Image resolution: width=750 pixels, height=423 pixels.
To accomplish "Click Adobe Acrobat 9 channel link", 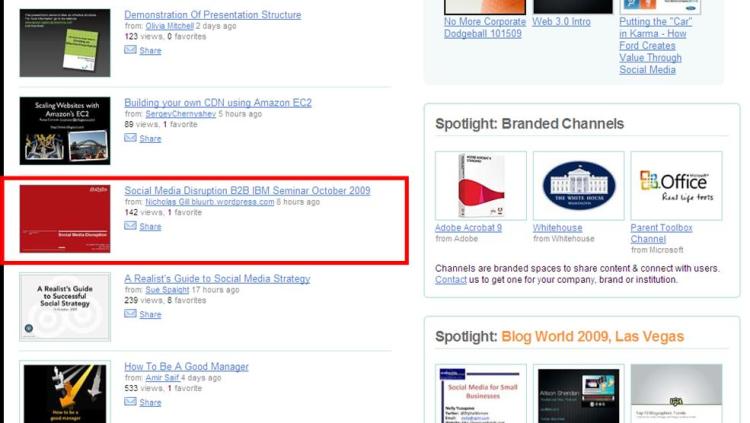I will click(468, 228).
